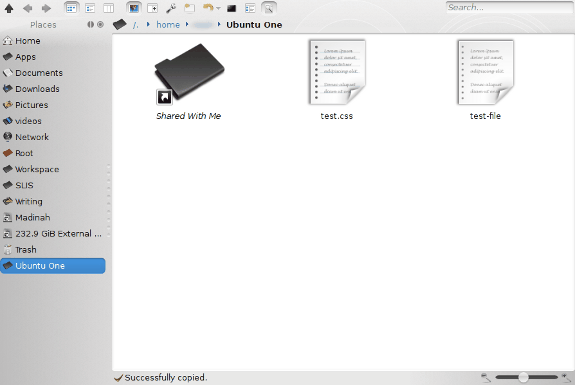The height and width of the screenshot is (385, 575).
Task: Click the new folder toolbar icon
Action: [190, 8]
